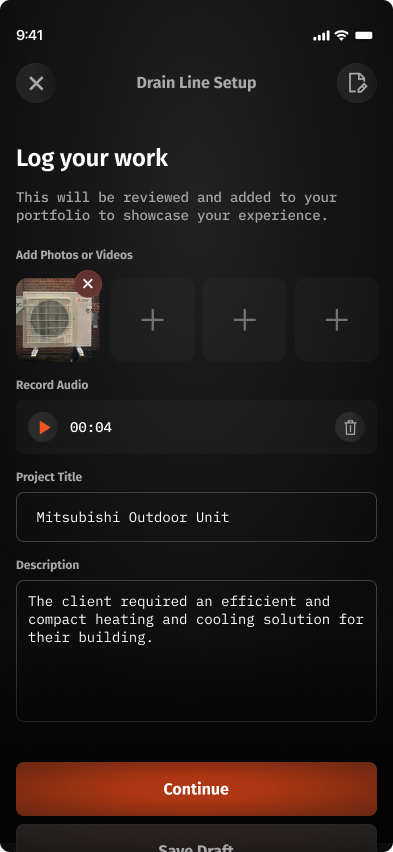Image resolution: width=393 pixels, height=852 pixels.
Task: Tap the Save Draft button
Action: click(x=196, y=838)
